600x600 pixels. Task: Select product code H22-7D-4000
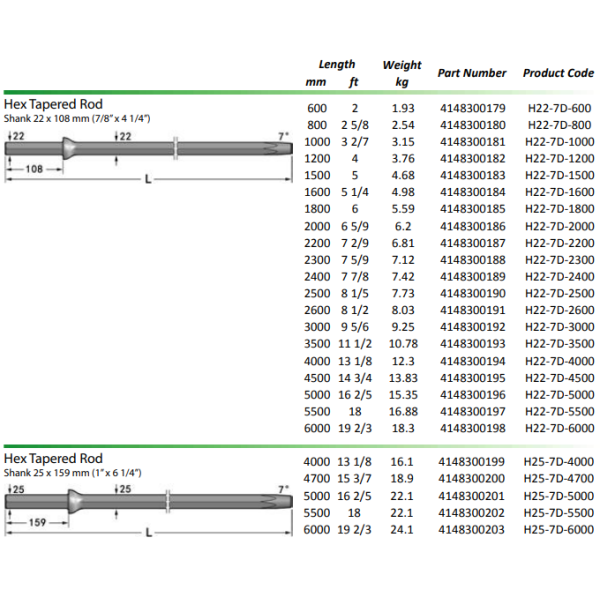559,361
